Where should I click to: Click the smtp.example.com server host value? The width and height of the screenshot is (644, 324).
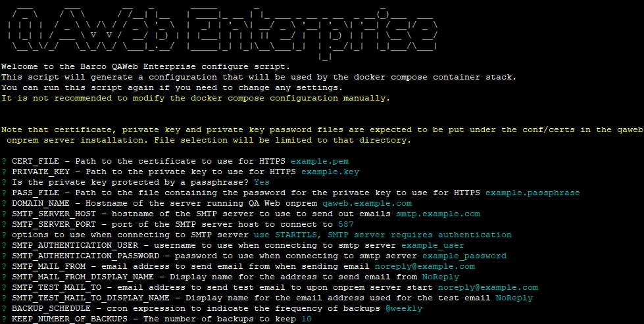[437, 214]
